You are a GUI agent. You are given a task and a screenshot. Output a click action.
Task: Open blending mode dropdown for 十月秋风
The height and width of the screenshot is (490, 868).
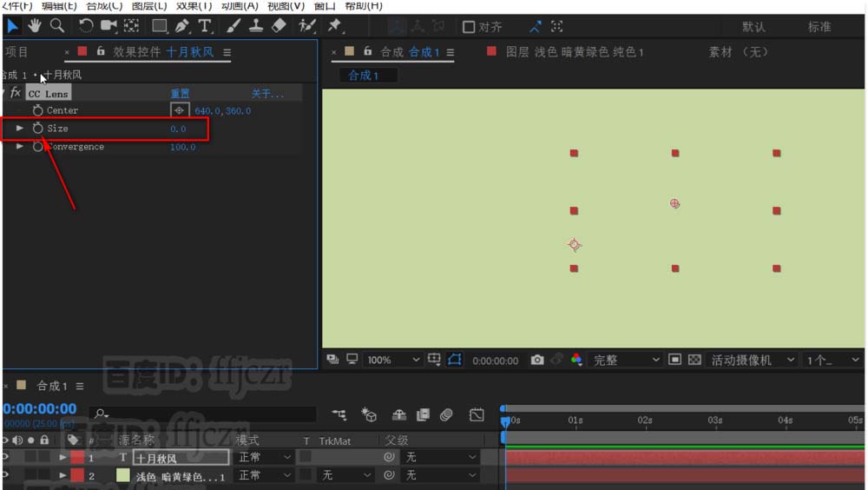[x=264, y=457]
